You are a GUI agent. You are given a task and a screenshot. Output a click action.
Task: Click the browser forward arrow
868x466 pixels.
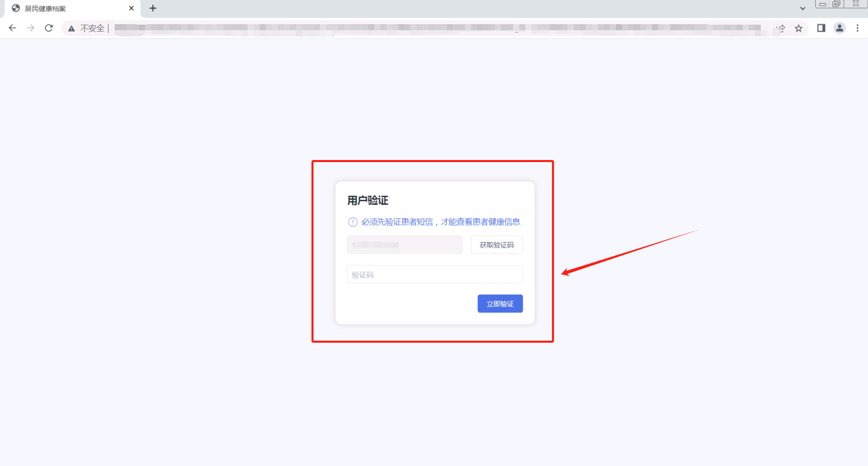click(x=31, y=28)
